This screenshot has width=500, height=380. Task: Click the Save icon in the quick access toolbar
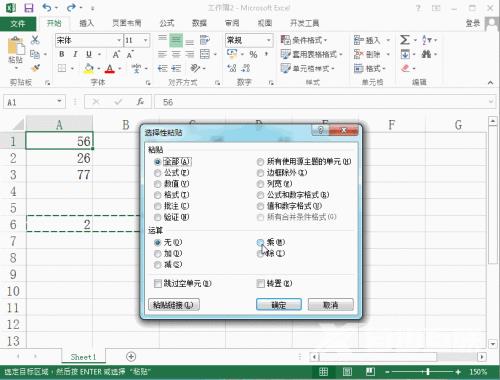(x=29, y=7)
